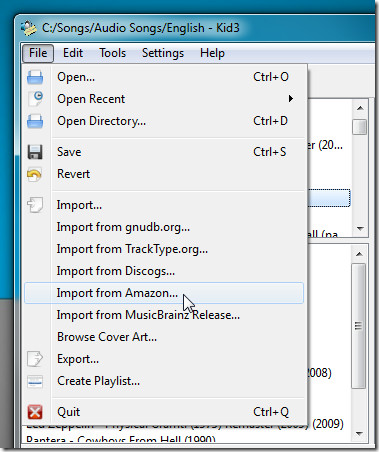Viewport: 379px width, 452px height.
Task: Click the Open Directory folder icon
Action: [x=35, y=121]
